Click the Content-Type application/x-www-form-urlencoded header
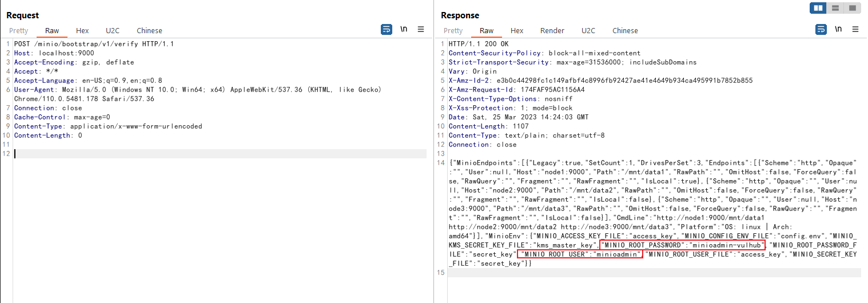 click(108, 126)
